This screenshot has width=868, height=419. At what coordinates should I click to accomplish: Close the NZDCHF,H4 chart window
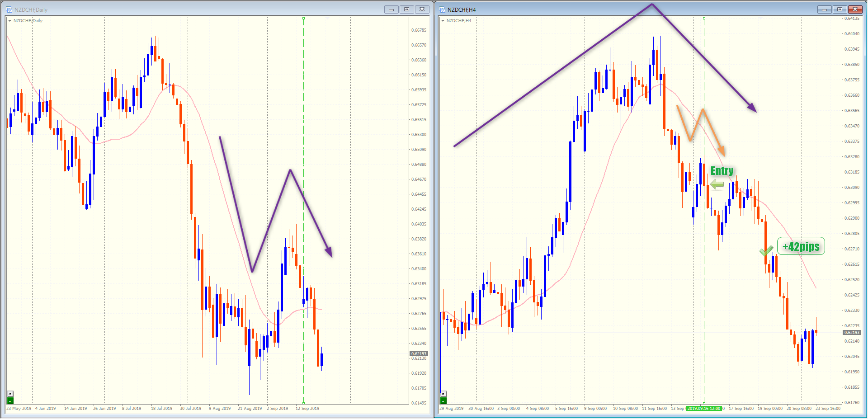click(855, 9)
